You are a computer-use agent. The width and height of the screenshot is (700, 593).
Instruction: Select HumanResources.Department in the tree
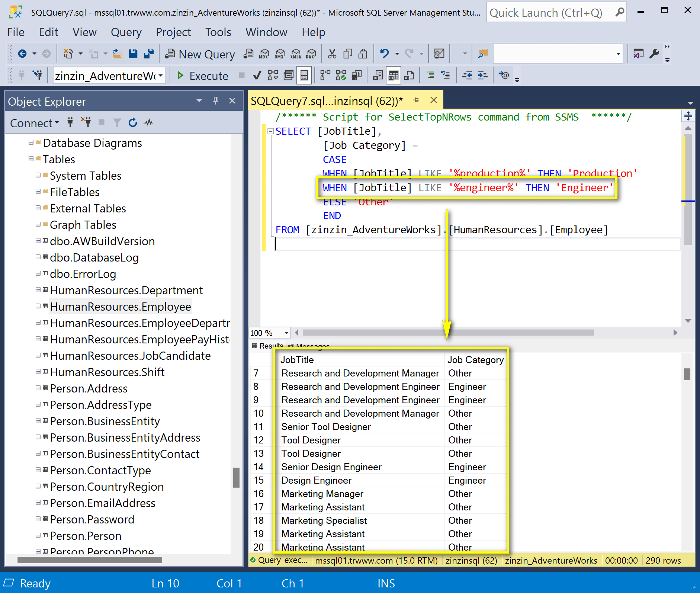pyautogui.click(x=126, y=290)
